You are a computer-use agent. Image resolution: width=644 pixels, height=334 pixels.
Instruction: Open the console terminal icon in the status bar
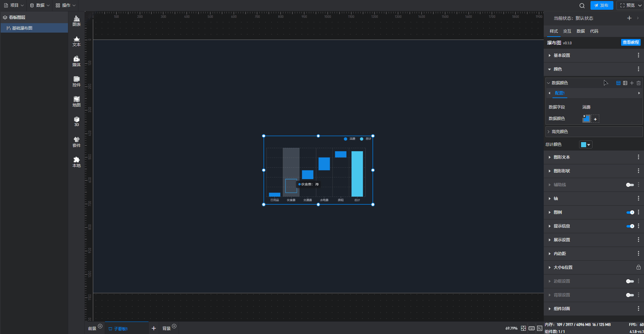(x=540, y=328)
